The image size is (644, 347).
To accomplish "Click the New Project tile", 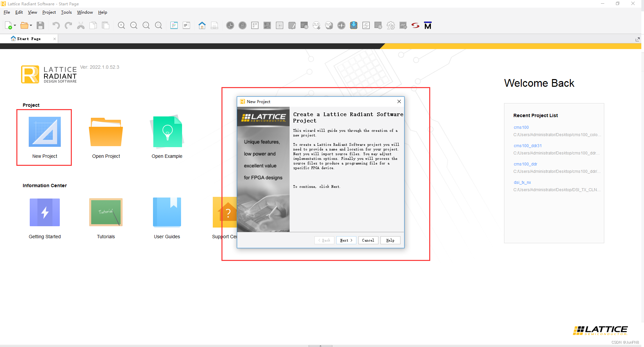I will coord(44,137).
